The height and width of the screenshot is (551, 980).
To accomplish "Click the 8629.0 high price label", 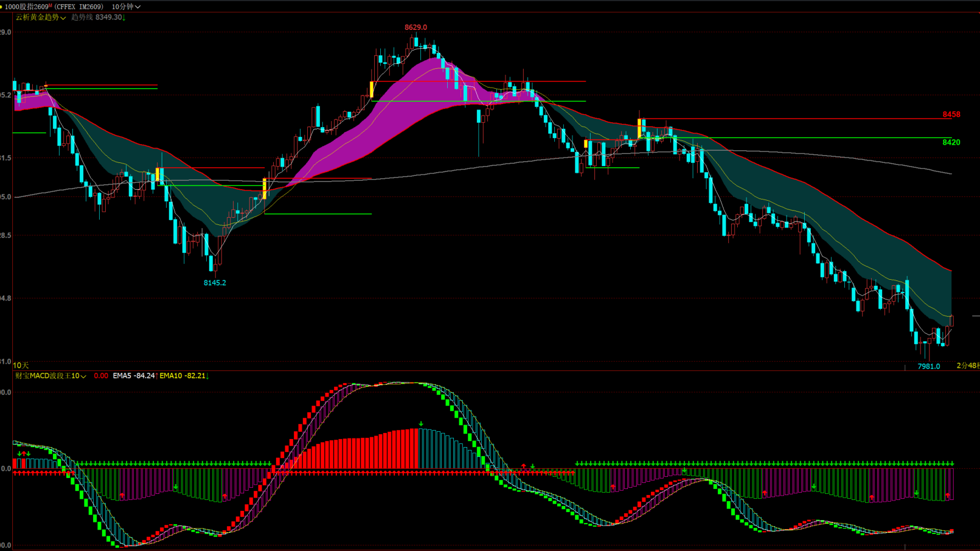I will pos(415,27).
